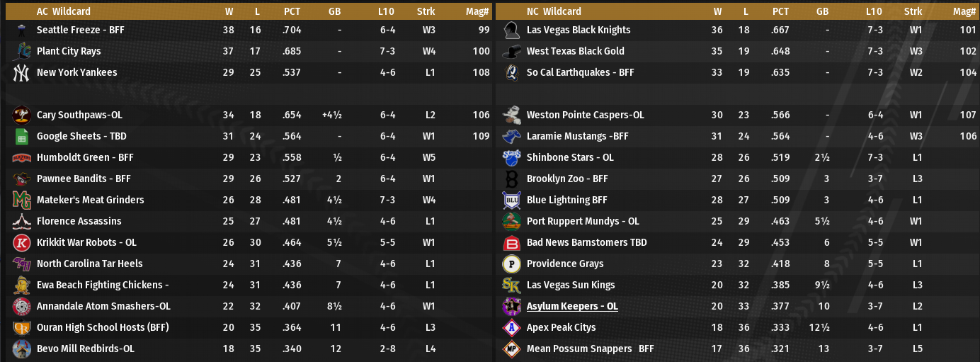Click the New York Yankees team logo

click(x=21, y=73)
